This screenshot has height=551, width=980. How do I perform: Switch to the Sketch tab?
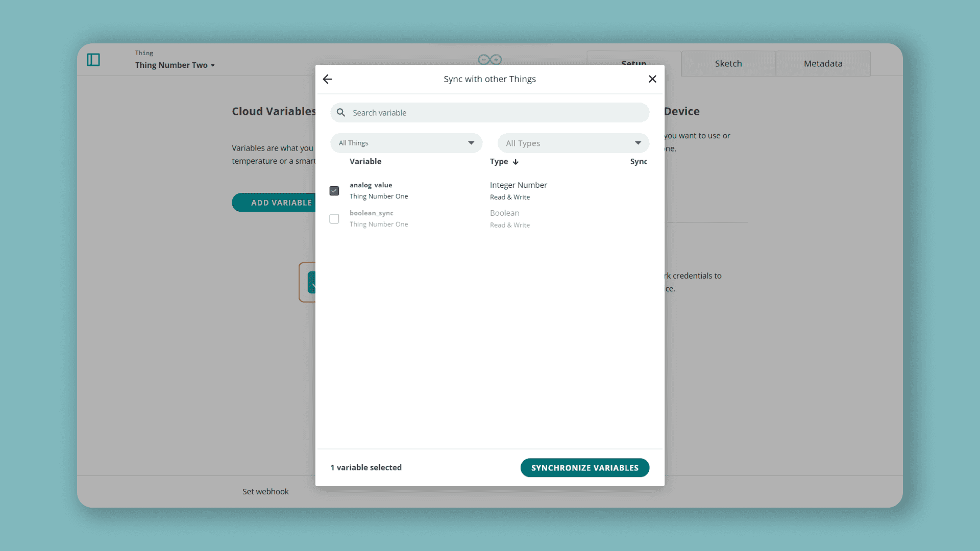728,63
